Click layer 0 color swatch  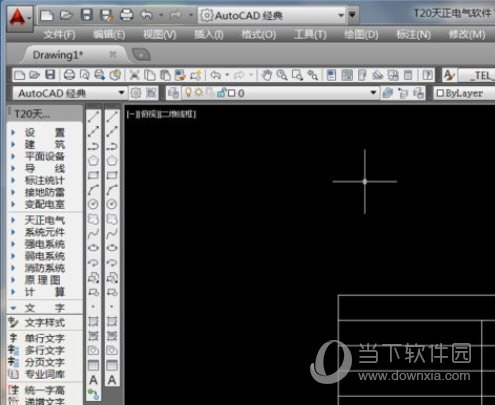pyautogui.click(x=231, y=93)
